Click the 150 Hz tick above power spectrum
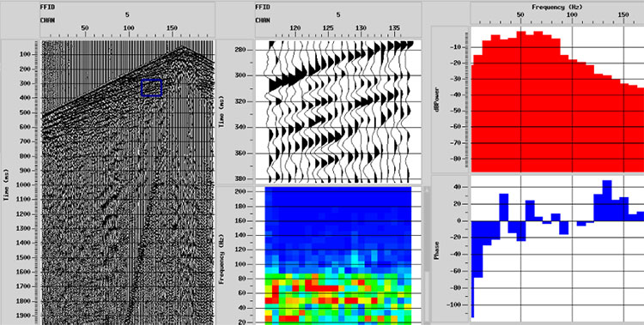The width and height of the screenshot is (644, 325). 623,15
